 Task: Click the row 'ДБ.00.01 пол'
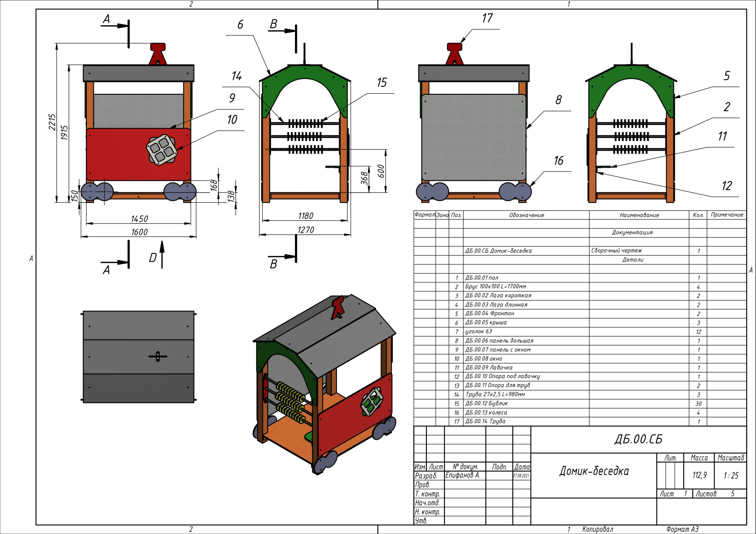(x=580, y=278)
